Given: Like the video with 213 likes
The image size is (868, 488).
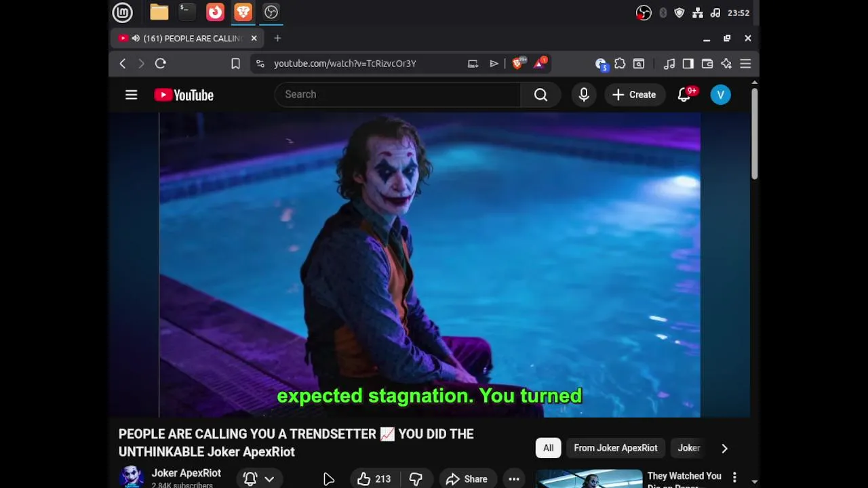Looking at the screenshot, I should (374, 479).
